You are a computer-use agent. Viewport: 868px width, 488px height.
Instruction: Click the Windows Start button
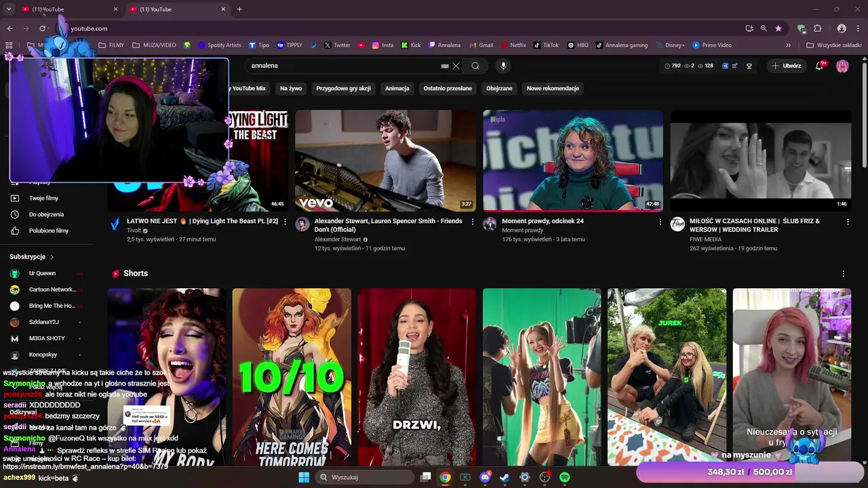(x=304, y=477)
